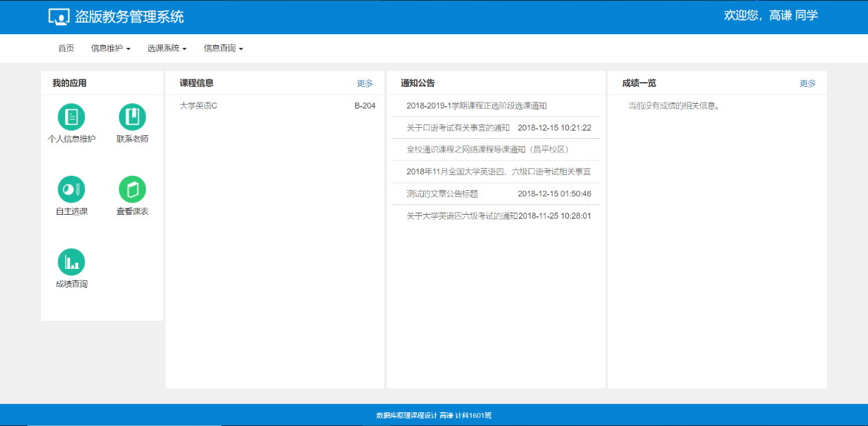The height and width of the screenshot is (426, 868).
Task: Launch the 自主选课 icon
Action: click(x=71, y=189)
